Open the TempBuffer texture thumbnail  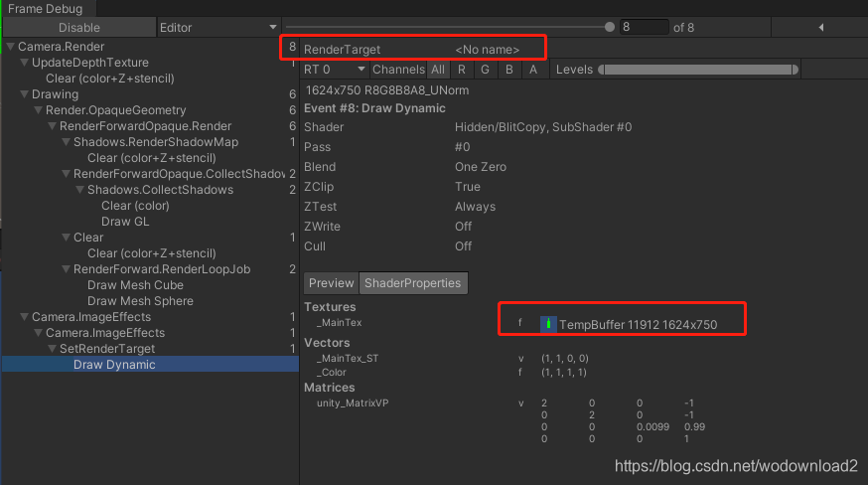[548, 324]
